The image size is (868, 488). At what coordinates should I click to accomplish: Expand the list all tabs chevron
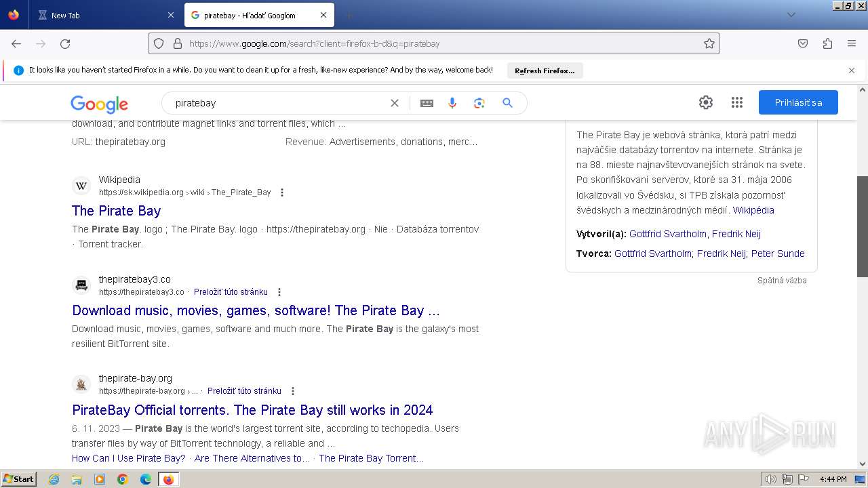click(x=791, y=15)
